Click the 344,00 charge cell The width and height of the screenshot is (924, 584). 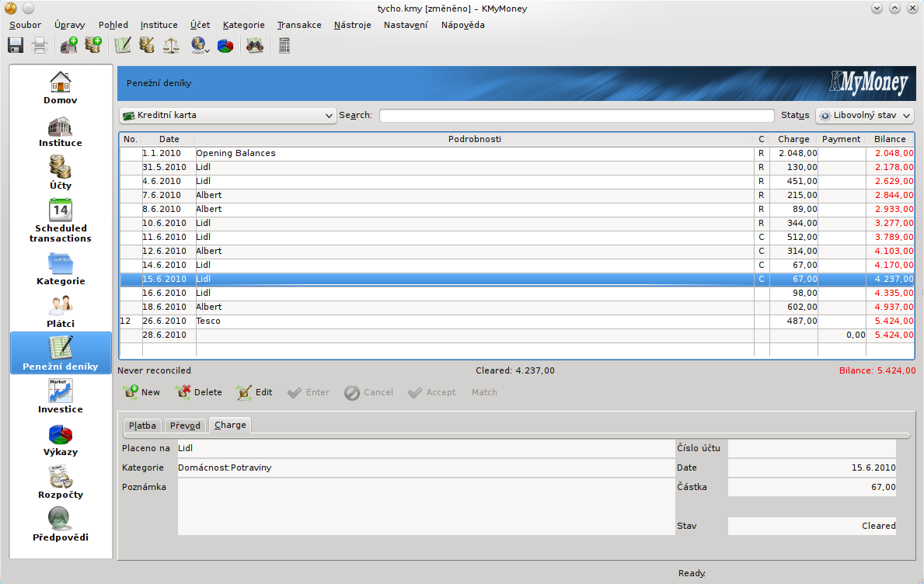(x=793, y=223)
